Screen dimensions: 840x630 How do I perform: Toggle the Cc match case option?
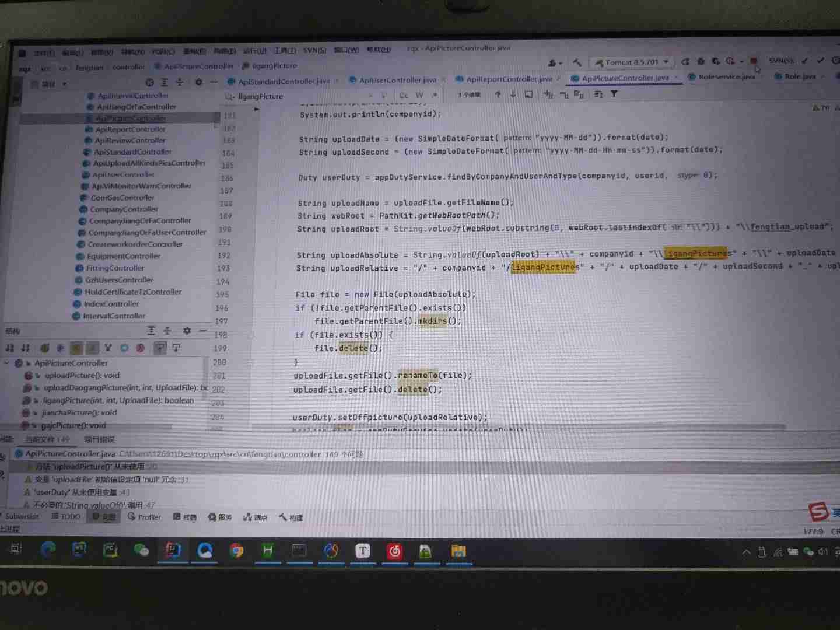tap(404, 95)
